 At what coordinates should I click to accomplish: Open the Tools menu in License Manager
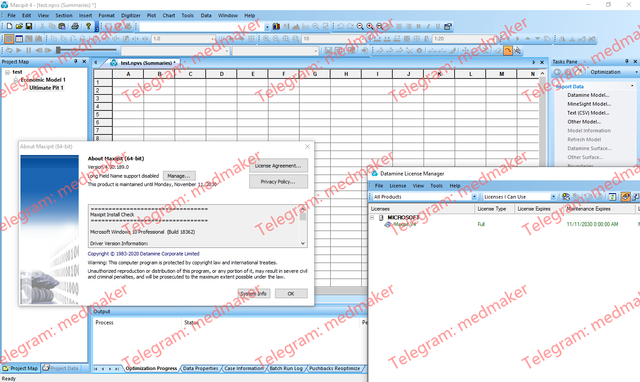click(436, 186)
